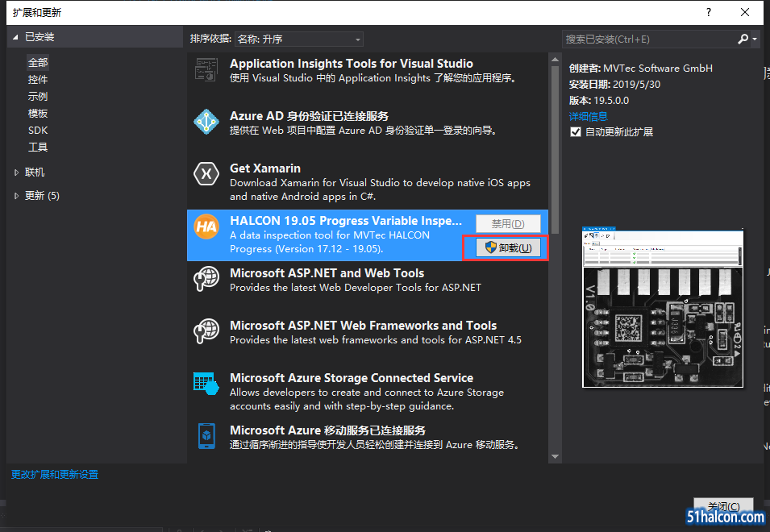Click the Application Insights Tools extension icon
Image resolution: width=770 pixels, height=532 pixels.
[x=206, y=69]
